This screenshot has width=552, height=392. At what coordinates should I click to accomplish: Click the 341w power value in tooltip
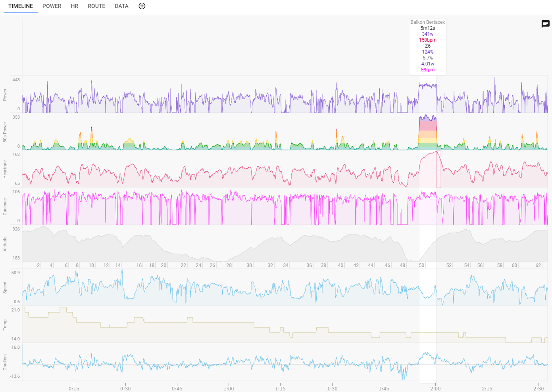click(427, 34)
